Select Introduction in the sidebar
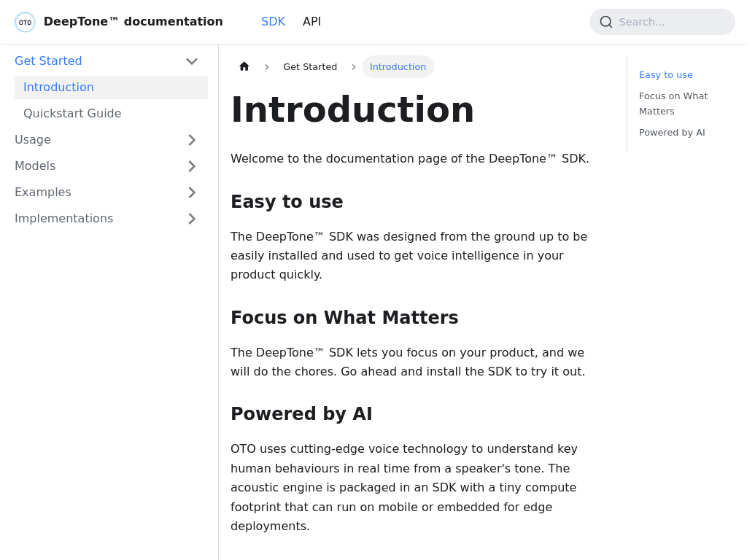747x560 pixels. pyautogui.click(x=58, y=87)
